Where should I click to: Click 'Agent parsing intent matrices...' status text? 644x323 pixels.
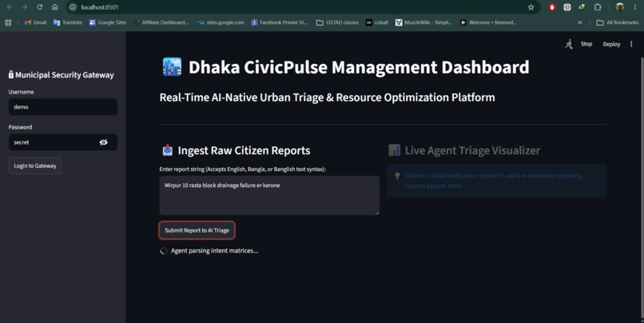(214, 251)
